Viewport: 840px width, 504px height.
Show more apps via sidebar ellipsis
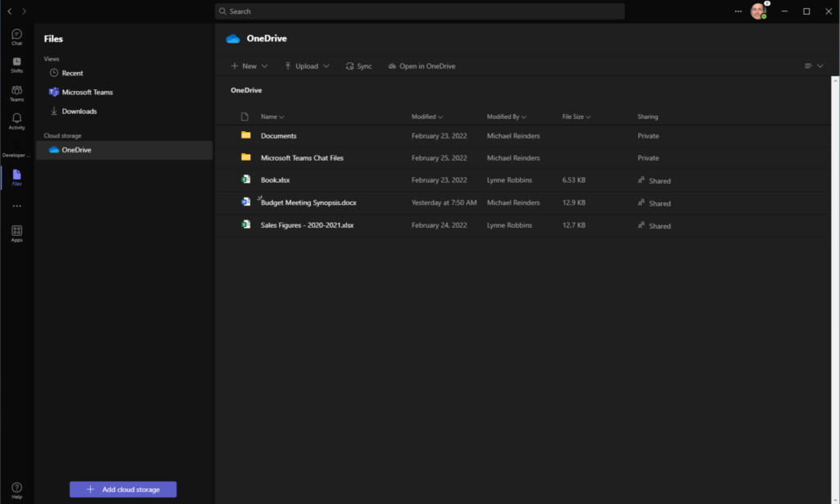(x=16, y=206)
